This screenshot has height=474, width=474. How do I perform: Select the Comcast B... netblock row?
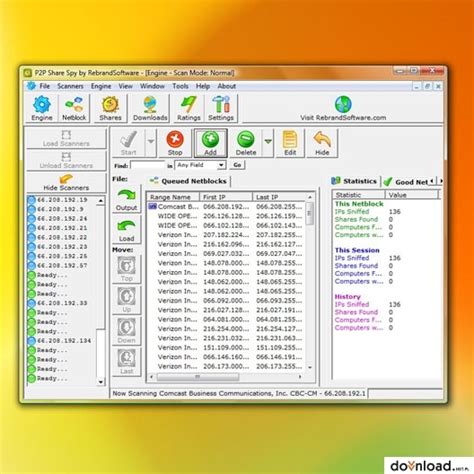click(226, 207)
